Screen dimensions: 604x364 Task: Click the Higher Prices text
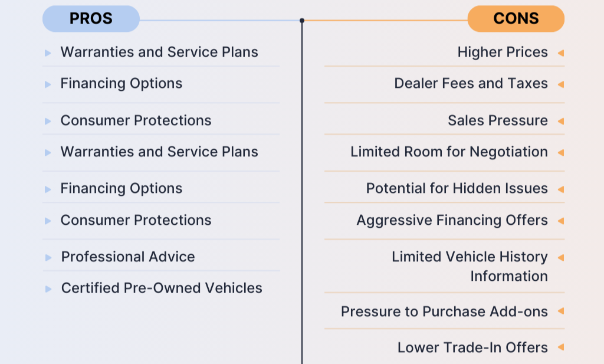503,53
